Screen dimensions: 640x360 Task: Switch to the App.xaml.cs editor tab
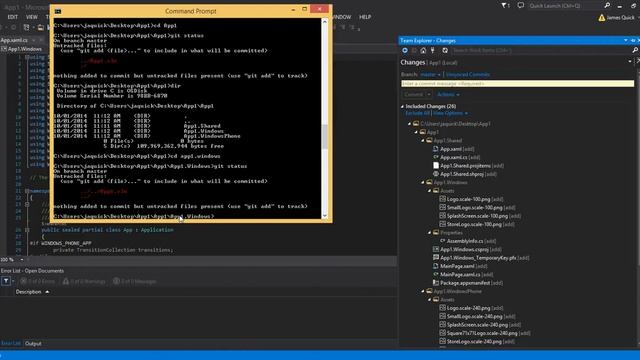[14, 40]
